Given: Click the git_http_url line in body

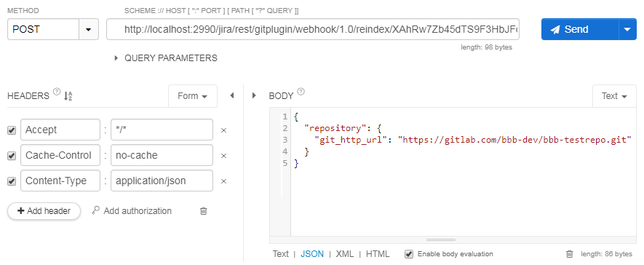Looking at the screenshot, I should 472,140.
